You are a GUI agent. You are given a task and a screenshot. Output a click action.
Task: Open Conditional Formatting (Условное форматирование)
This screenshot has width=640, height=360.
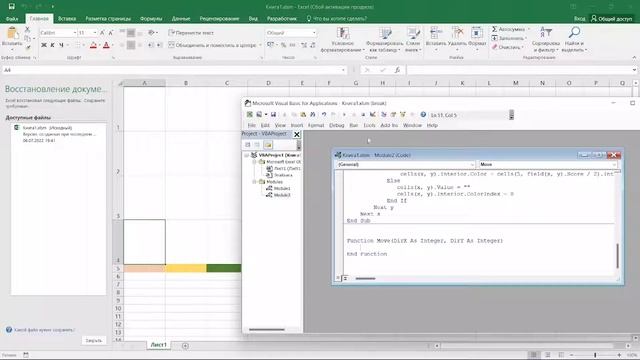[342, 40]
